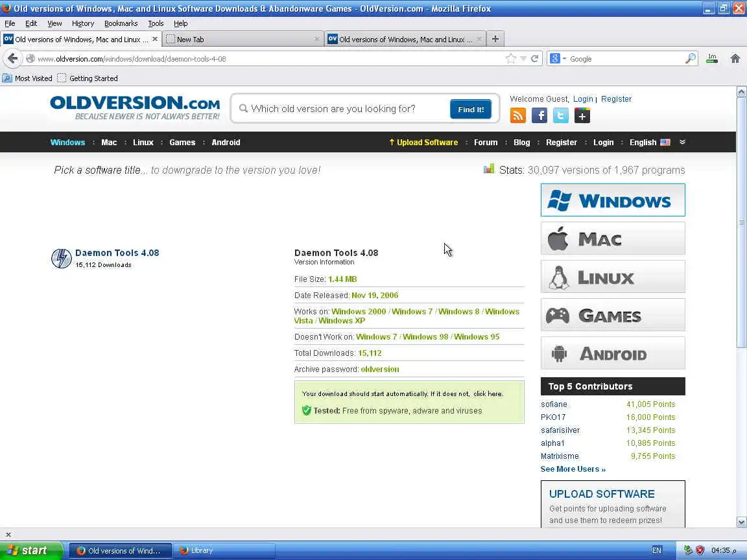Open the Blog nav link
747x560 pixels.
[x=521, y=142]
